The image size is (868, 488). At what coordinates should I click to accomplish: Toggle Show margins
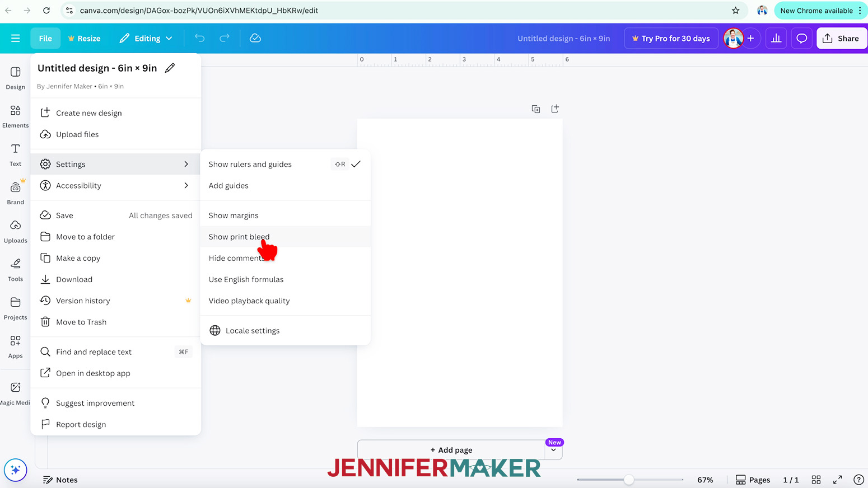(x=285, y=215)
